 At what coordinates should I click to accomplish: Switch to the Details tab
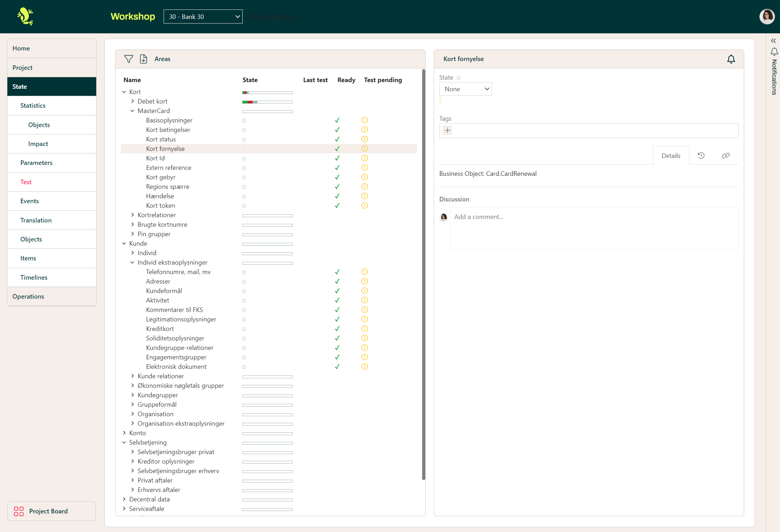click(x=670, y=155)
